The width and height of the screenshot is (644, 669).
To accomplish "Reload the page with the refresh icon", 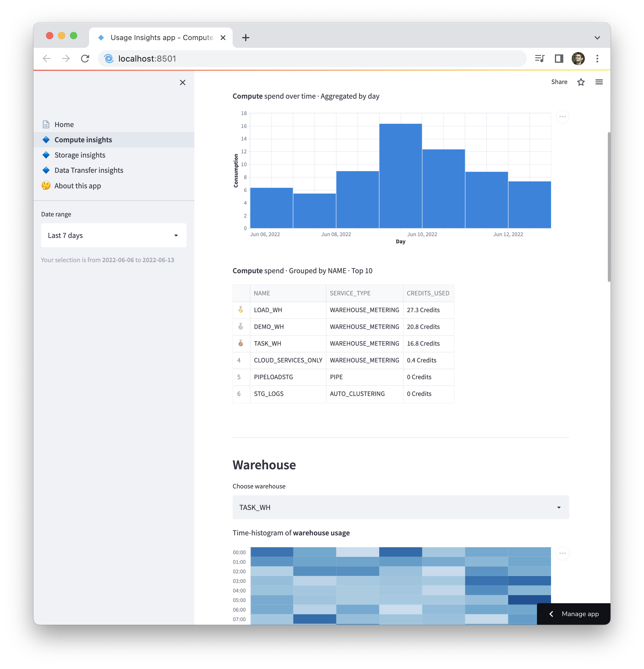I will [85, 58].
